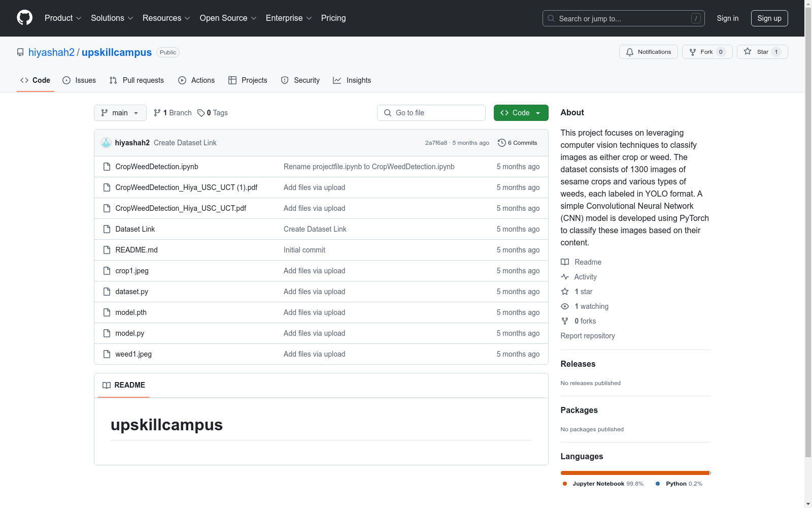Click Python 0.2% language entry
Screen dimensions: 812x508
679,484
